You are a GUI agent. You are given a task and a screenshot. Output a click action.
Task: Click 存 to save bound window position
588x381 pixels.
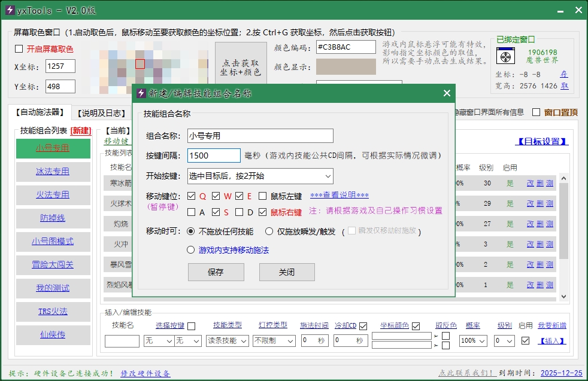563,74
